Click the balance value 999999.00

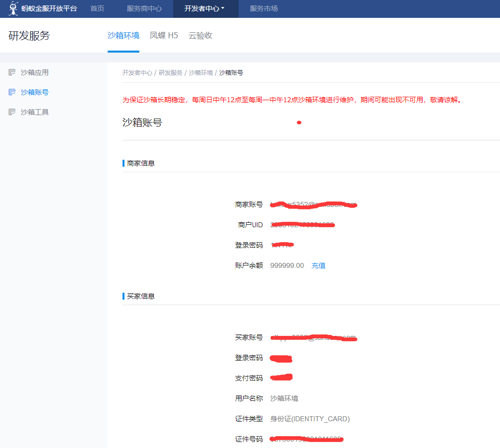287,265
